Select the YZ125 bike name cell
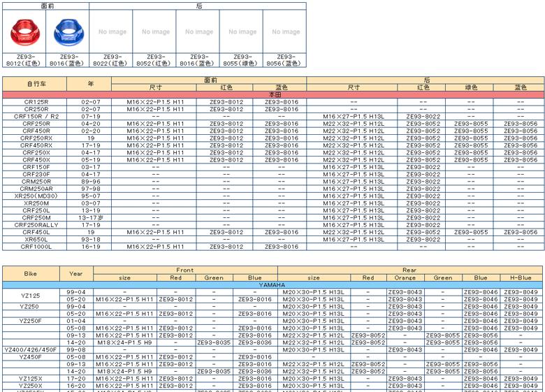This screenshot has height=392, width=545. [31, 296]
